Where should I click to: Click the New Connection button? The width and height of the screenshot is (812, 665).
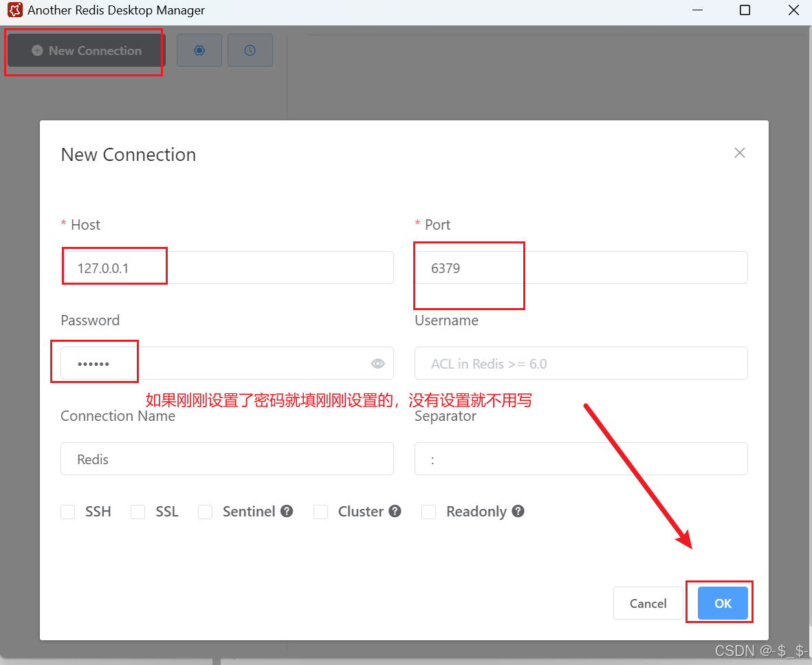[86, 50]
